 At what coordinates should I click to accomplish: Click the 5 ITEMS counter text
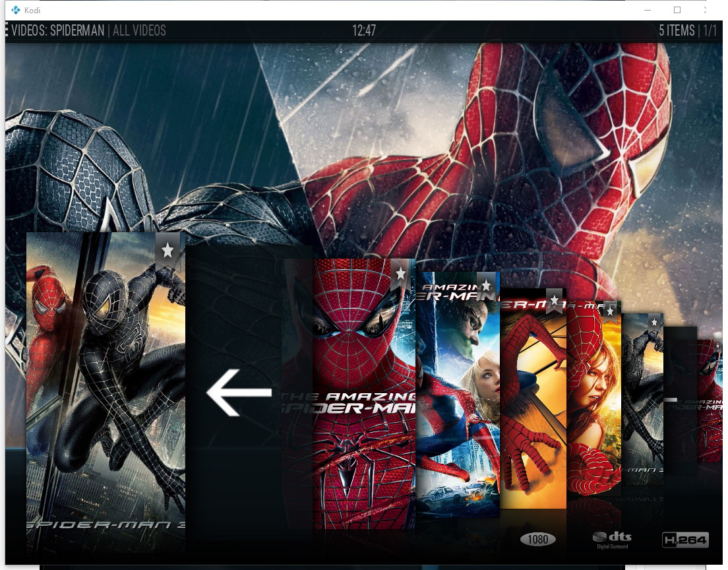(x=677, y=30)
